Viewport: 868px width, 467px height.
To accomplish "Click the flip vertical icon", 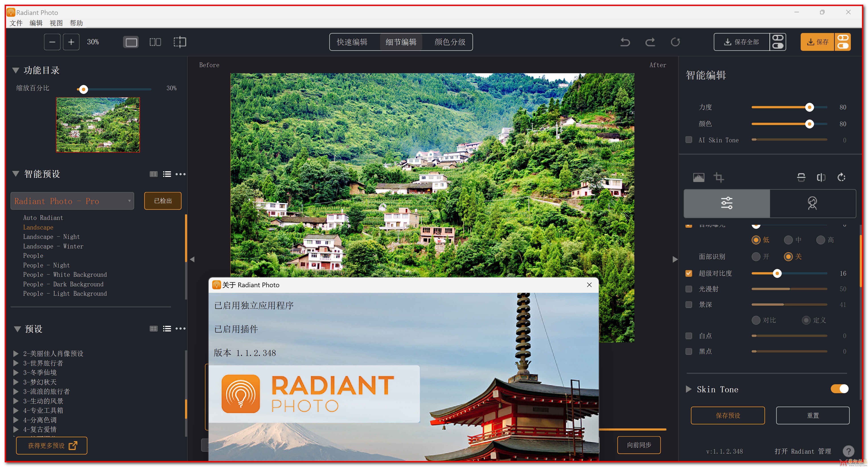I will 801,177.
